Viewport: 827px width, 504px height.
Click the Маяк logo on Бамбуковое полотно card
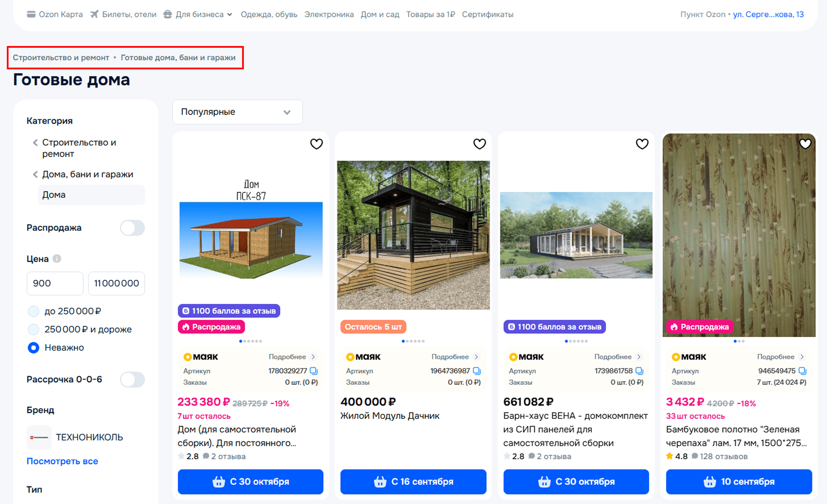click(689, 357)
